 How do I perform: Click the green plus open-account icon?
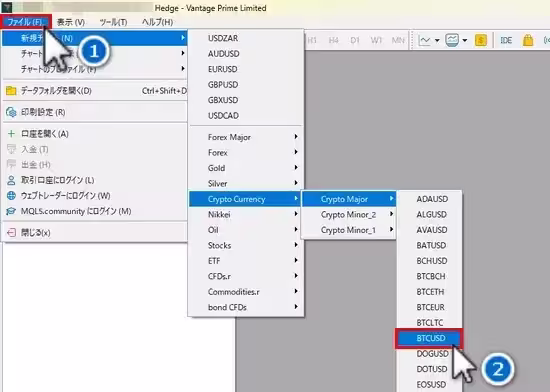click(x=11, y=134)
